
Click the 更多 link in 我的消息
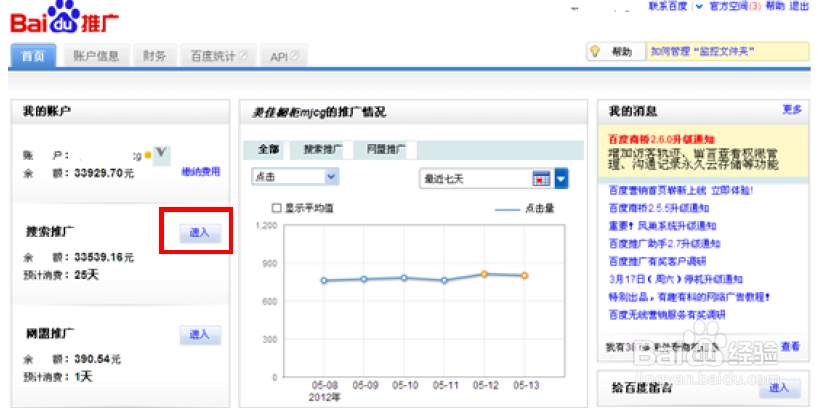(792, 110)
